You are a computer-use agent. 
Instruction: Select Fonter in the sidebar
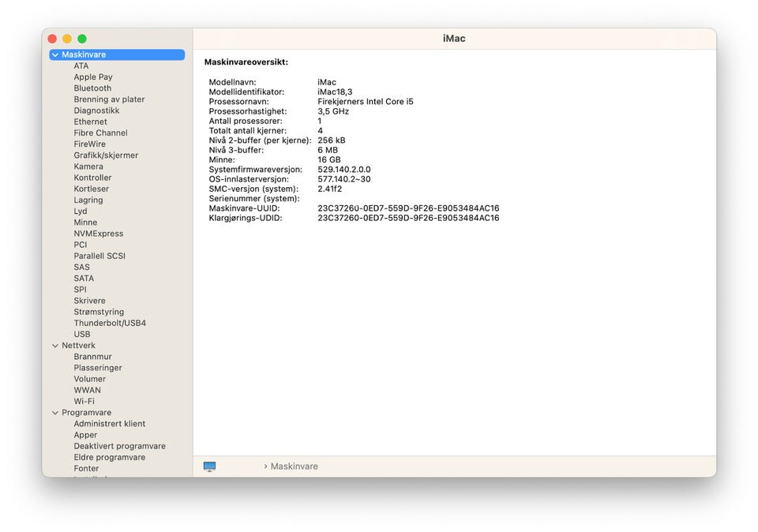(x=86, y=468)
